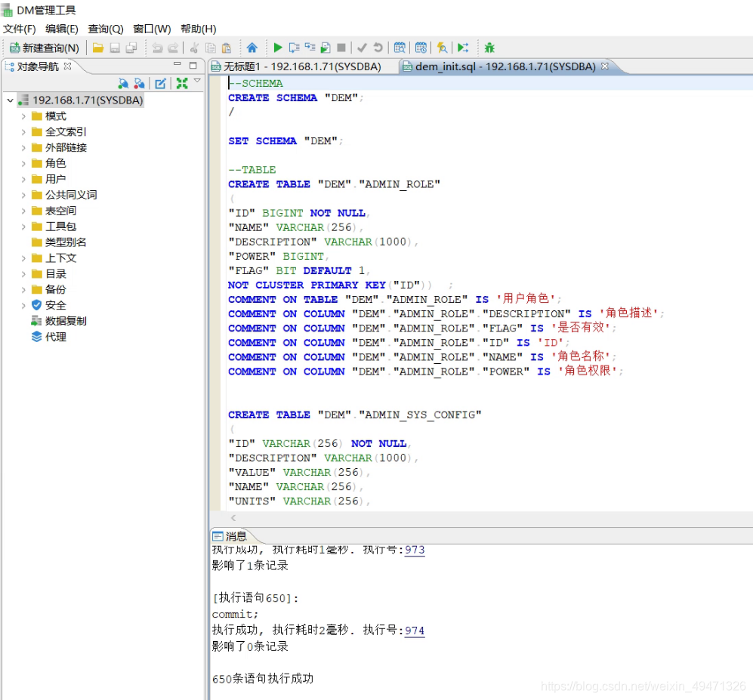Click the Paste clipboard icon
Viewport: 753px width, 700px height.
227,48
